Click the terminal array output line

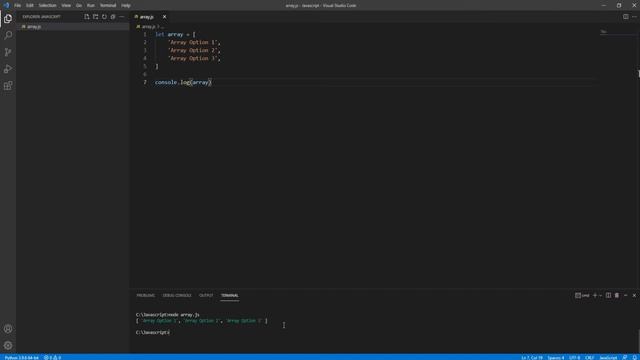tap(202, 321)
